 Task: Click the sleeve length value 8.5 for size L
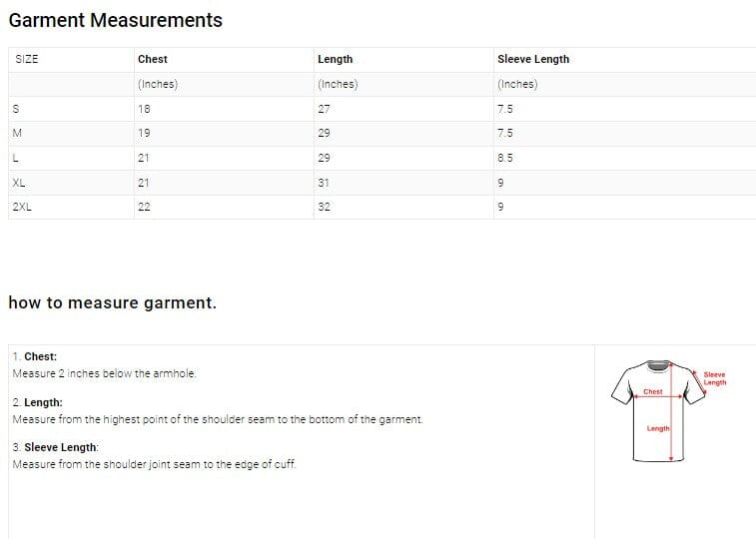pyautogui.click(x=504, y=158)
